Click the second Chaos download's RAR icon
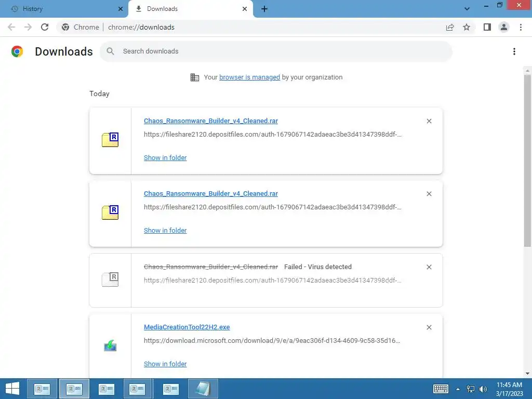The image size is (532, 399). point(110,212)
